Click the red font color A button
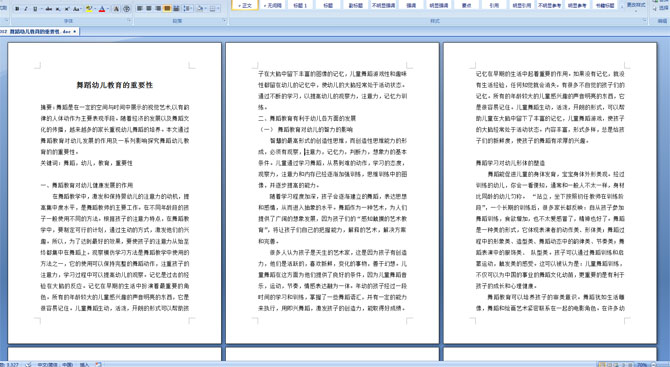 [102, 9]
